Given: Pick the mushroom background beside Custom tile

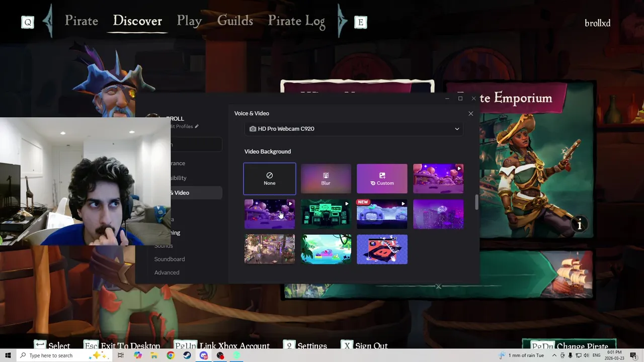Looking at the screenshot, I should (438, 178).
